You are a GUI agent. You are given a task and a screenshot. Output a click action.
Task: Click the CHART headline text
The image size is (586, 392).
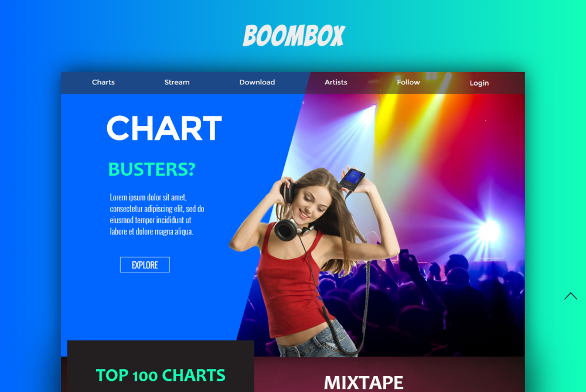[164, 128]
